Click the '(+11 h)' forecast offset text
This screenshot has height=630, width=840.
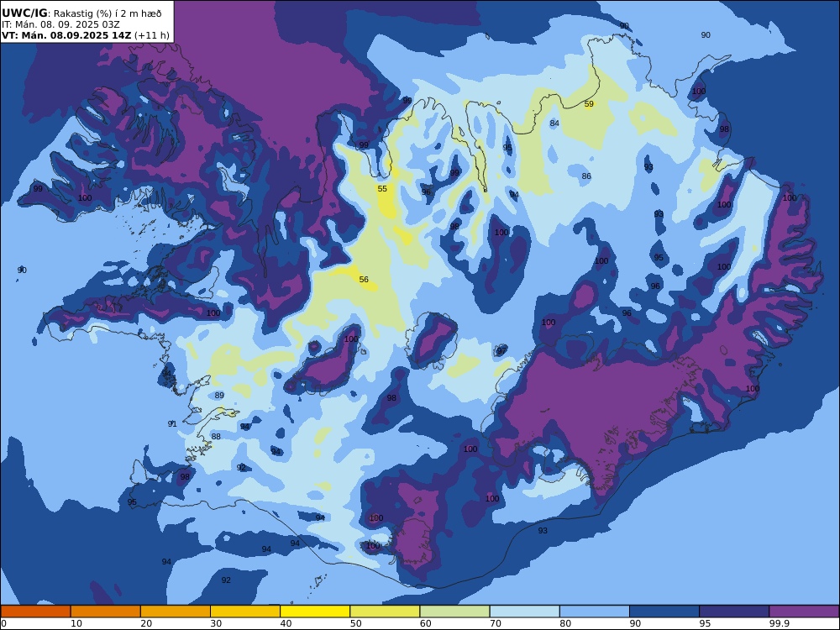click(151, 36)
